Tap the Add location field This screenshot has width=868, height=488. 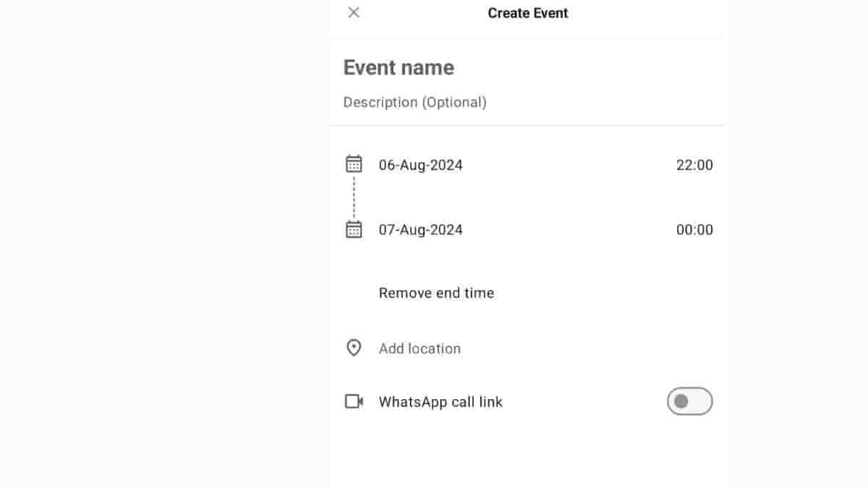click(420, 348)
